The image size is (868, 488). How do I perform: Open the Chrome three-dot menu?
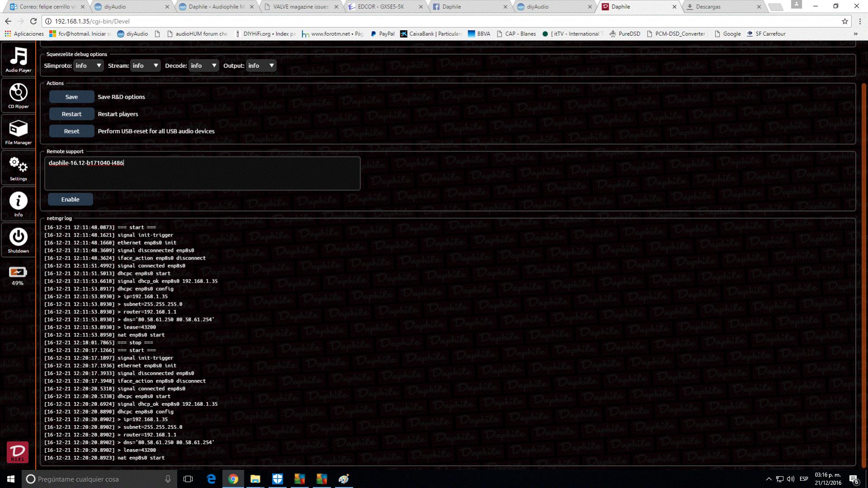pos(860,21)
